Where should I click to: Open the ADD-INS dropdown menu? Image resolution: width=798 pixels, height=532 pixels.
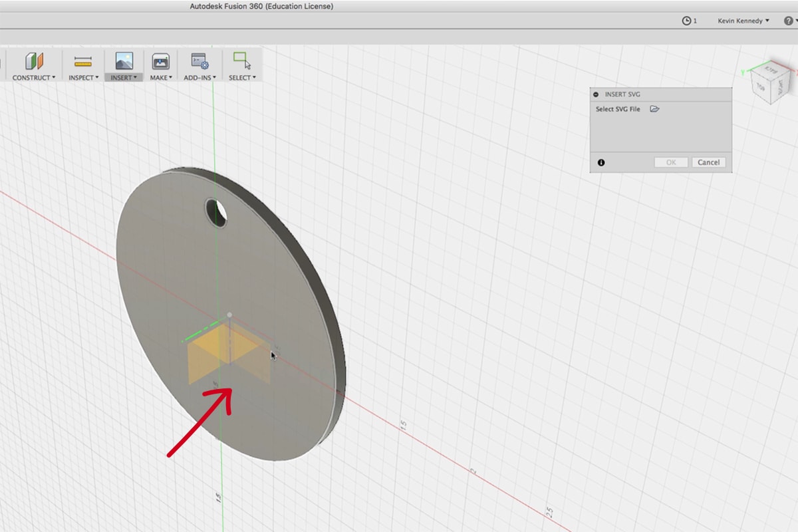click(x=199, y=78)
